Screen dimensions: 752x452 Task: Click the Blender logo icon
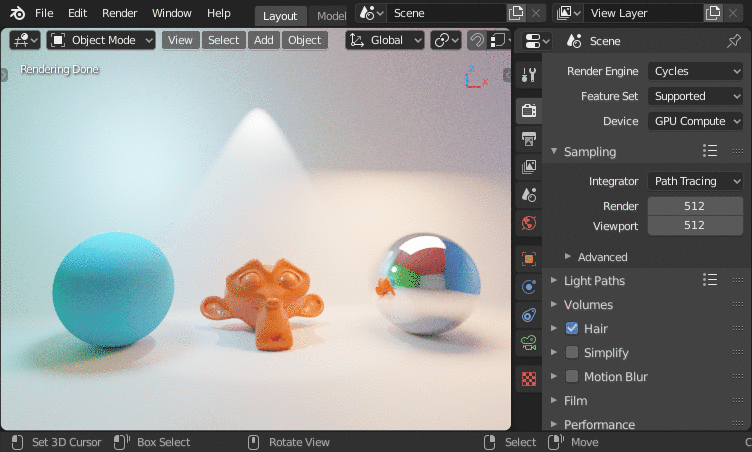click(17, 13)
